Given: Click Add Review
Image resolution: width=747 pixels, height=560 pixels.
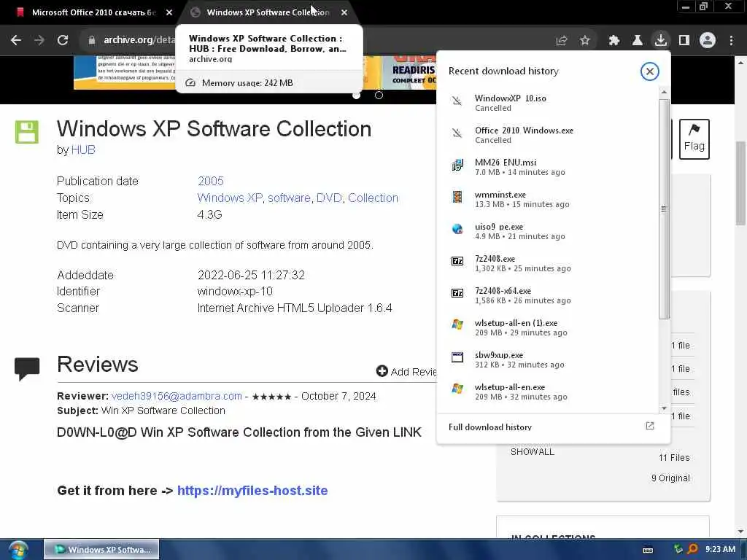Looking at the screenshot, I should [406, 371].
